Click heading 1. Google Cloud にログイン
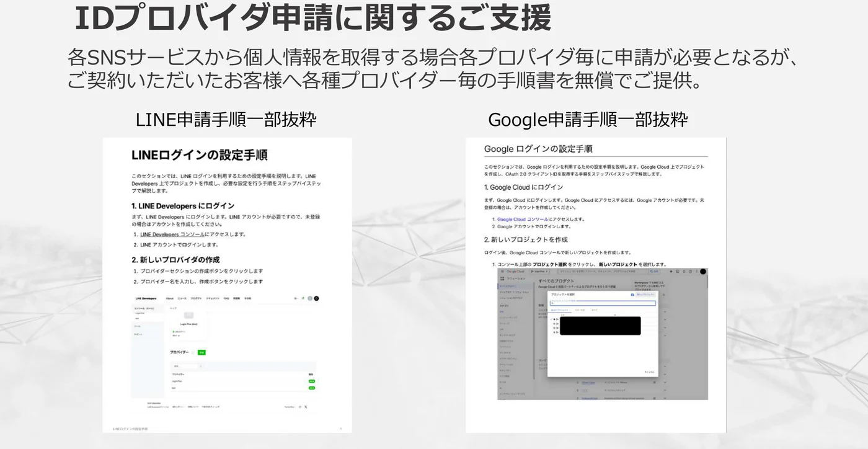 coord(523,187)
